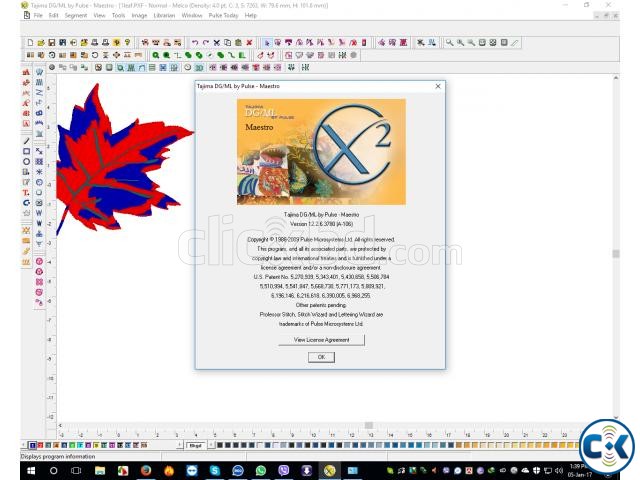Click the measure ruler icon

(x=515, y=42)
